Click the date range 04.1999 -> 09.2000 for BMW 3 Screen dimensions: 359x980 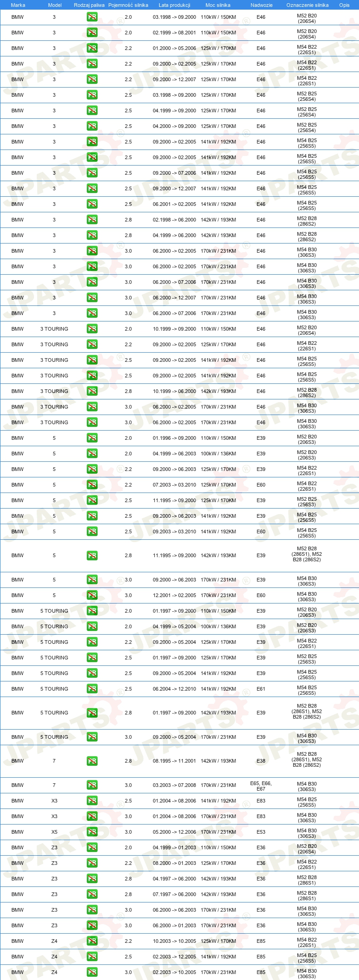pyautogui.click(x=174, y=111)
